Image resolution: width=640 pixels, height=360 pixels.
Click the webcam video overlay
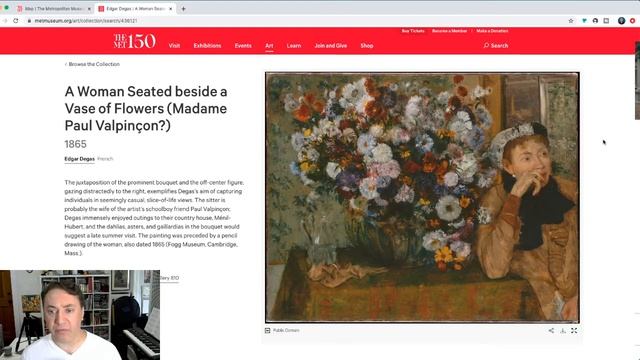point(80,315)
